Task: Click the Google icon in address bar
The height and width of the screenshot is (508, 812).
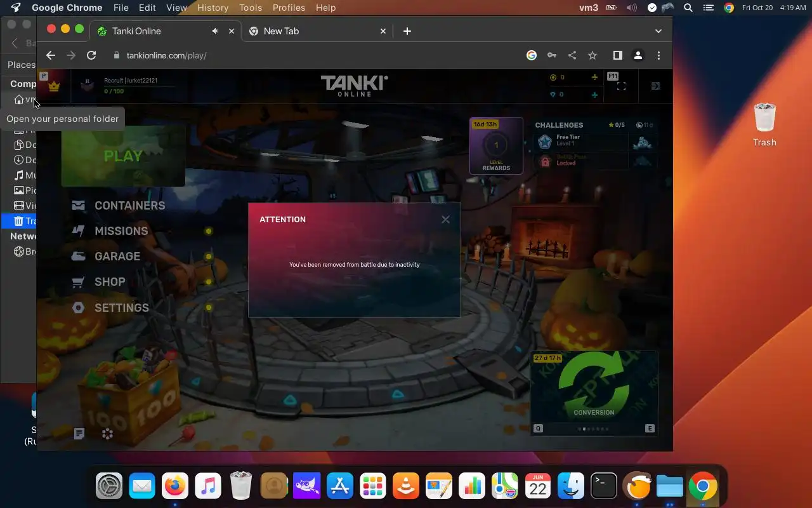Action: (x=532, y=55)
